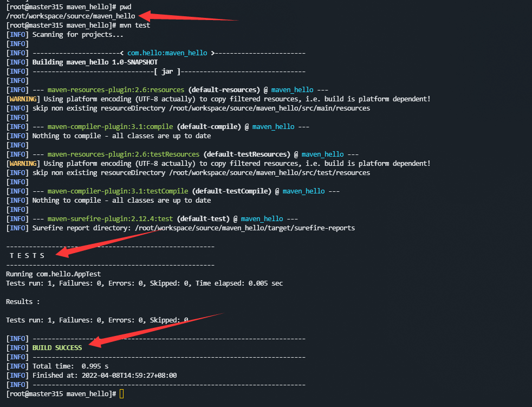Click the first [WARNING] tag
This screenshot has height=407, width=532.
(23, 99)
